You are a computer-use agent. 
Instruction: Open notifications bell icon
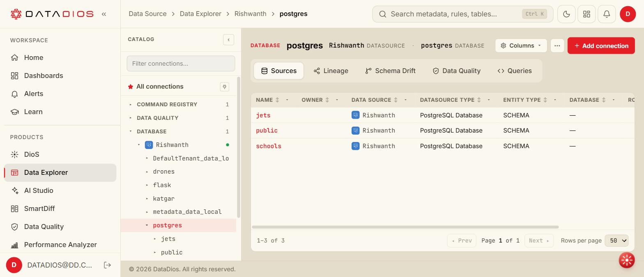tap(607, 14)
